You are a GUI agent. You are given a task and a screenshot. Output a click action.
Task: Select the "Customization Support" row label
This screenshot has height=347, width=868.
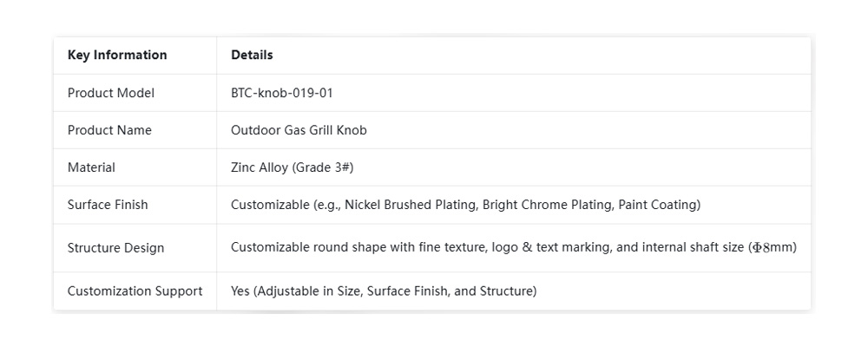[135, 291]
